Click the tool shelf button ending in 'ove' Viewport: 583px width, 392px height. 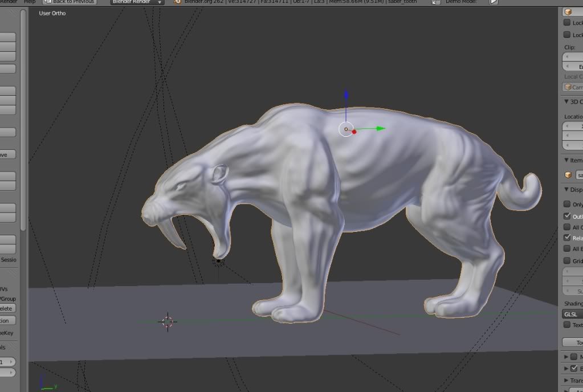pyautogui.click(x=8, y=154)
